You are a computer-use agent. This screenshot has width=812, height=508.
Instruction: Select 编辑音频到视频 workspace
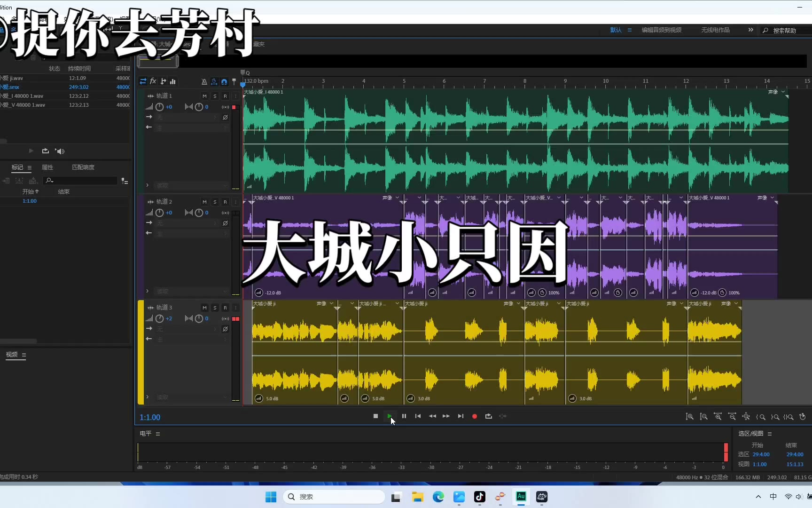tap(661, 30)
